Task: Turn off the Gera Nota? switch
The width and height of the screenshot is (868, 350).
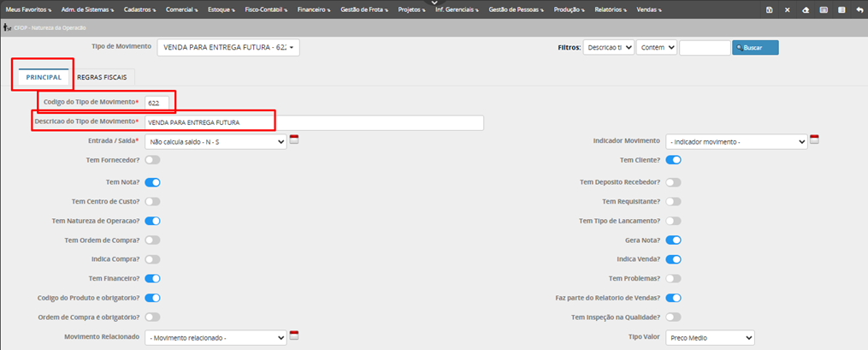Action: 673,240
